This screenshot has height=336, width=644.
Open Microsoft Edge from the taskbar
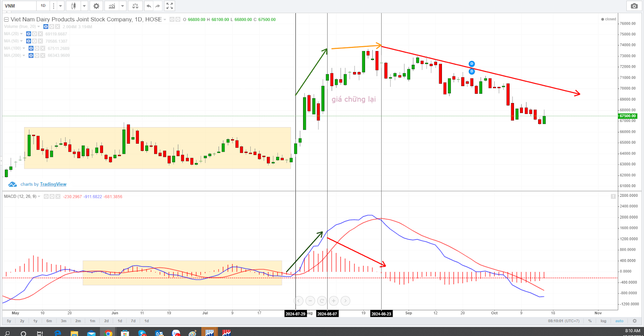pos(57,333)
